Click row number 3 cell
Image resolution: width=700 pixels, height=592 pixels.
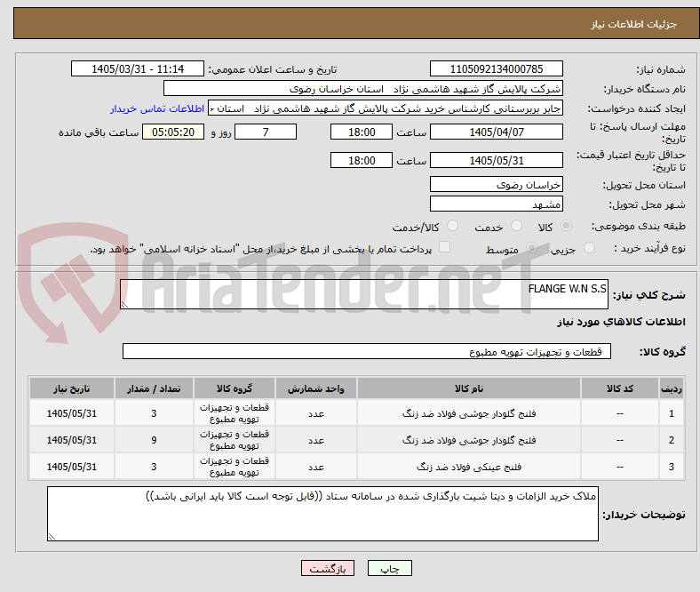pyautogui.click(x=672, y=467)
